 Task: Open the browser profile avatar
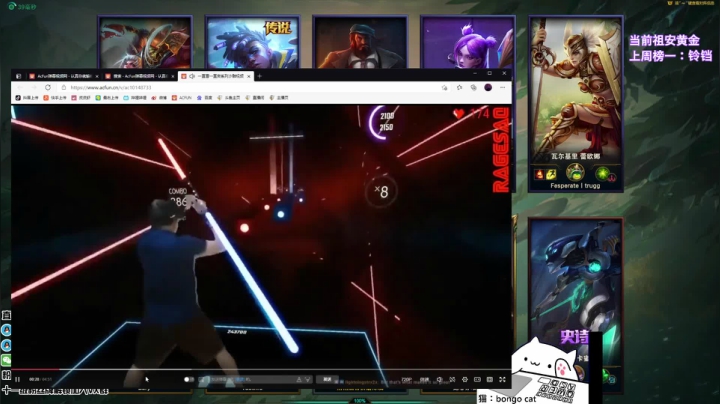pyautogui.click(x=488, y=87)
